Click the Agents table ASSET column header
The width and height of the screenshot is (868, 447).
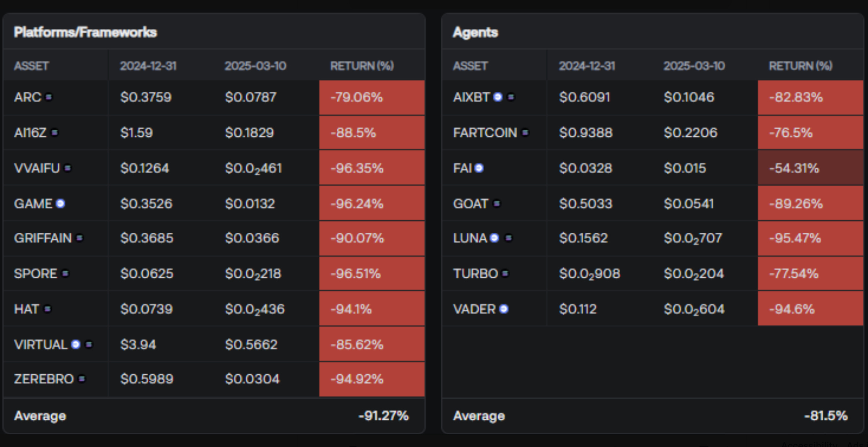click(470, 66)
